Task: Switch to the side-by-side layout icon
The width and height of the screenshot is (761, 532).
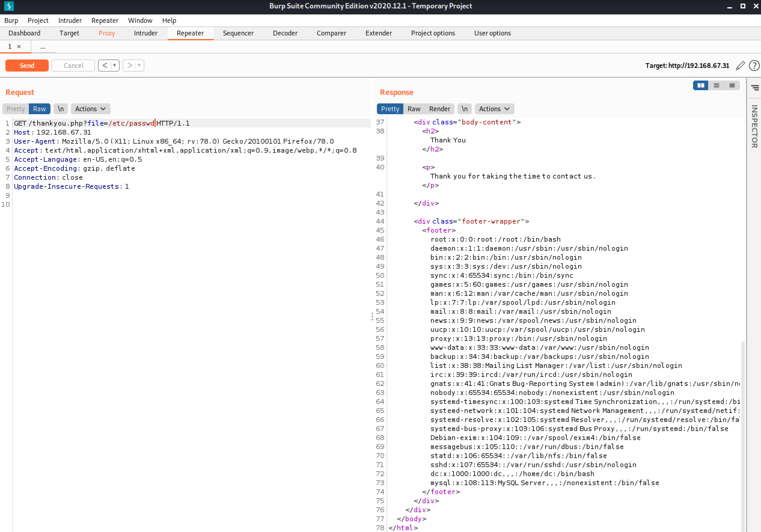Action: click(700, 86)
